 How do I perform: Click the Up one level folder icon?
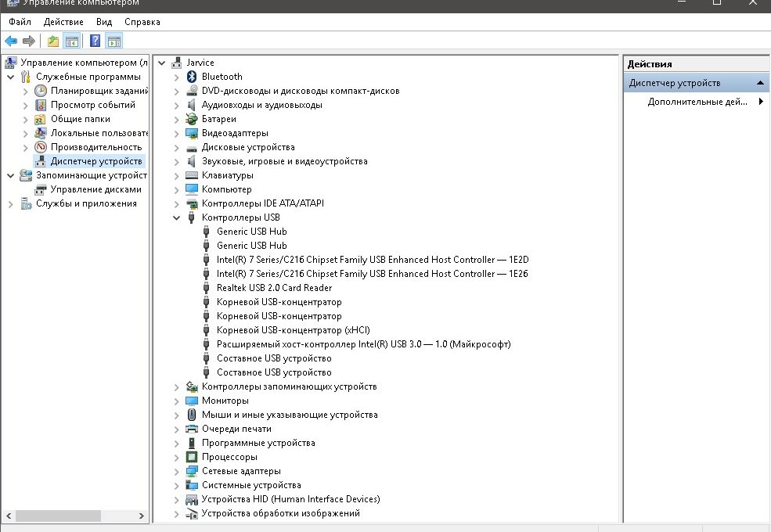(53, 41)
